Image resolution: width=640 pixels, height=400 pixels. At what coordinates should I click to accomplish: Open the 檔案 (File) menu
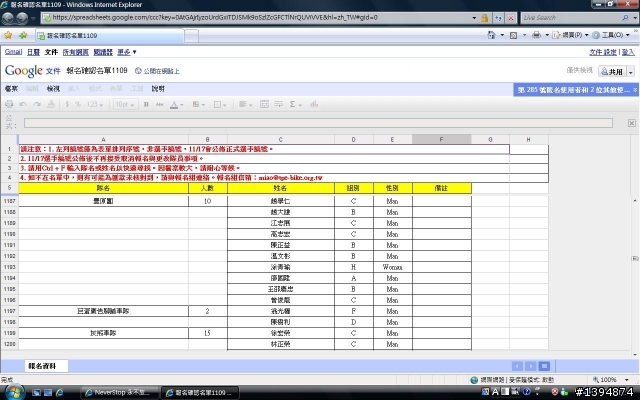click(x=11, y=89)
